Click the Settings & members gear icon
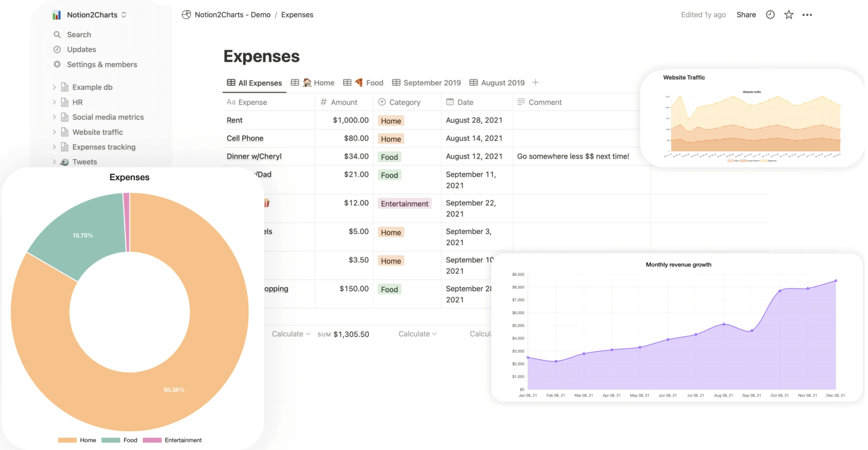This screenshot has height=450, width=868. coord(57,64)
